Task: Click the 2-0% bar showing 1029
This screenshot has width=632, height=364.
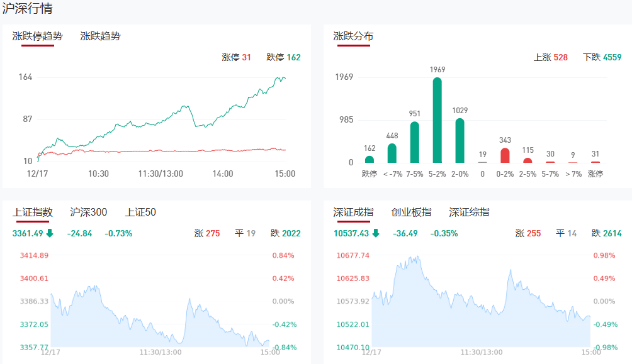Action: (460, 140)
